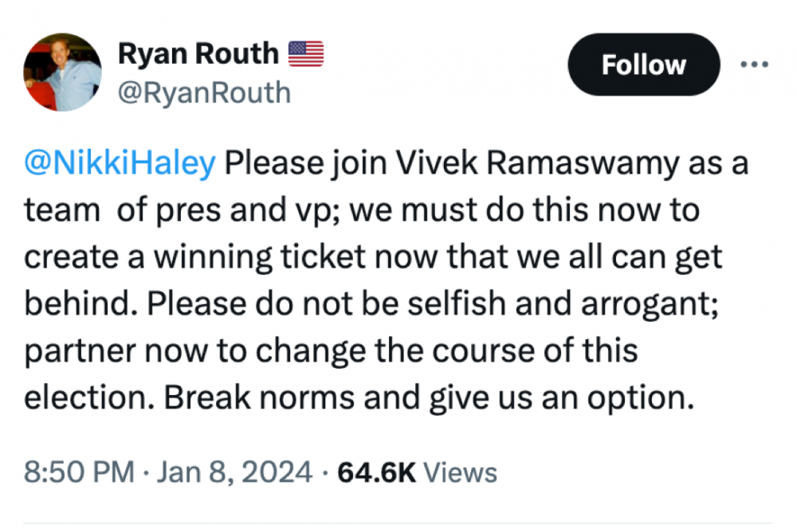Open the three-dot more options menu
The height and width of the screenshot is (532, 797).
click(x=753, y=65)
